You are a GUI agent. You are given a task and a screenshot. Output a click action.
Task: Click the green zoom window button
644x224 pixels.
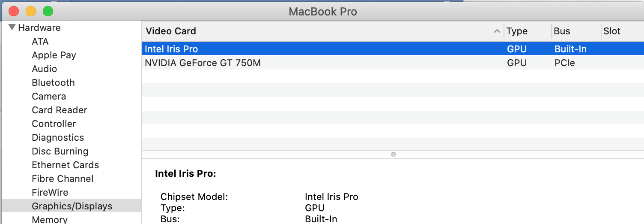[48, 11]
